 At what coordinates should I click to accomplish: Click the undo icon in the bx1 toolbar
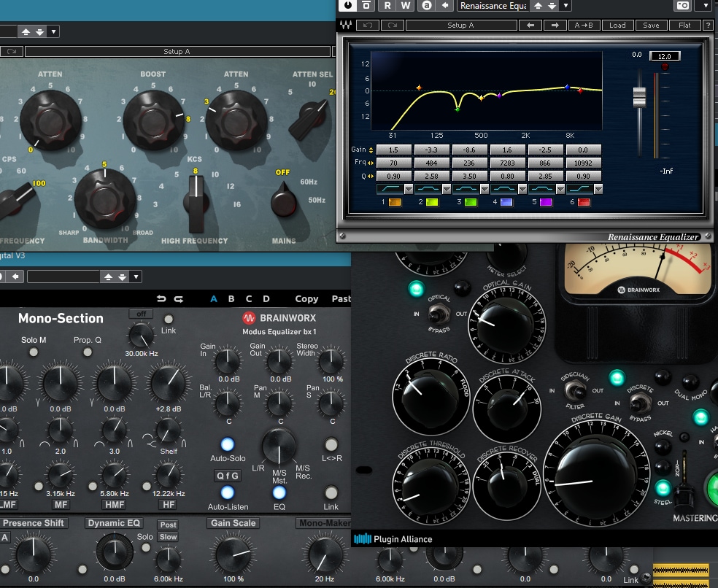point(161,298)
